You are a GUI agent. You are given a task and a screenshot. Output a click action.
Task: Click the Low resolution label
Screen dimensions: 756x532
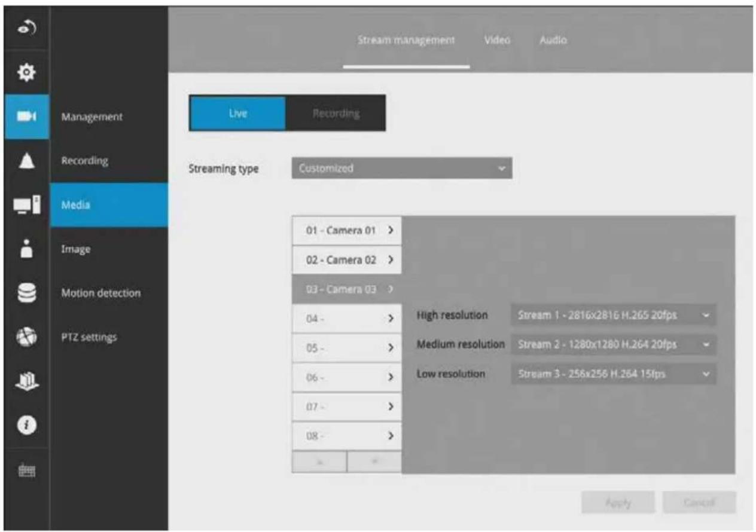pyautogui.click(x=450, y=374)
